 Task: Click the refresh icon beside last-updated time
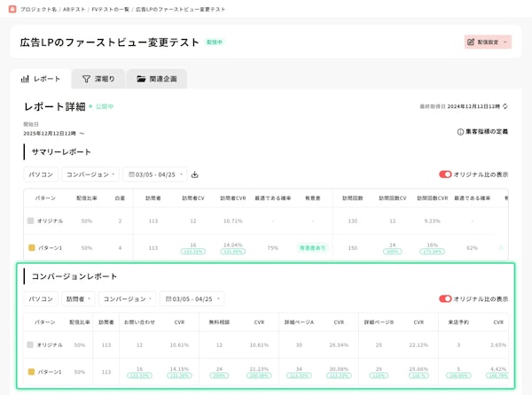click(x=505, y=106)
